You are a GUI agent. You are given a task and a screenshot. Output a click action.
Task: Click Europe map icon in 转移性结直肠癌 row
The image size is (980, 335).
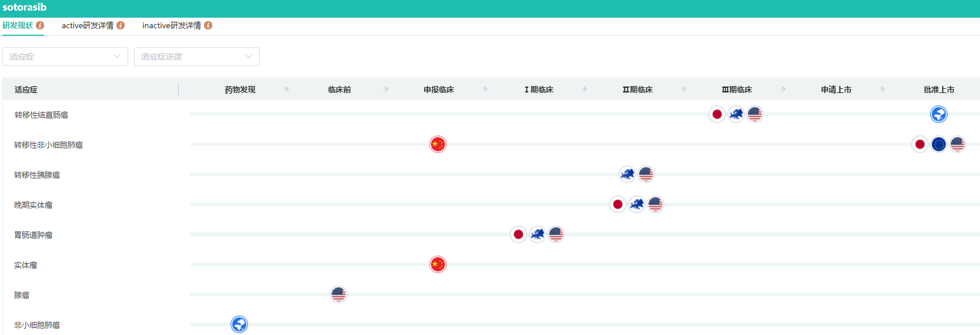pyautogui.click(x=736, y=114)
